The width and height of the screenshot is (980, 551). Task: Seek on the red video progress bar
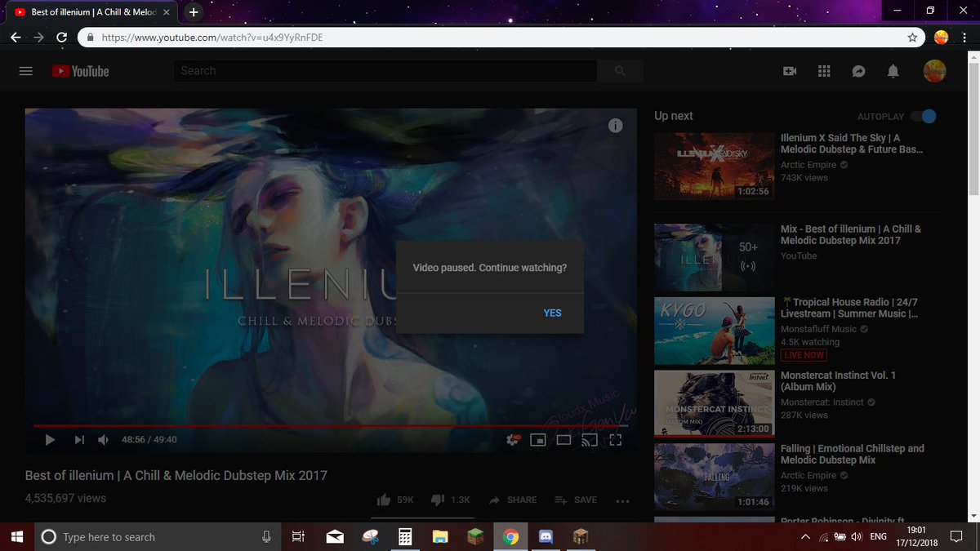click(331, 426)
